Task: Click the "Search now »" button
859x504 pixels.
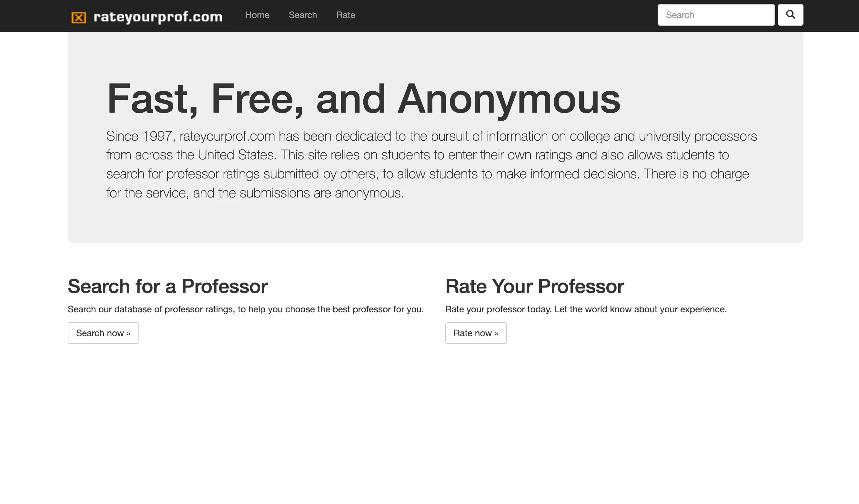Action: (103, 333)
